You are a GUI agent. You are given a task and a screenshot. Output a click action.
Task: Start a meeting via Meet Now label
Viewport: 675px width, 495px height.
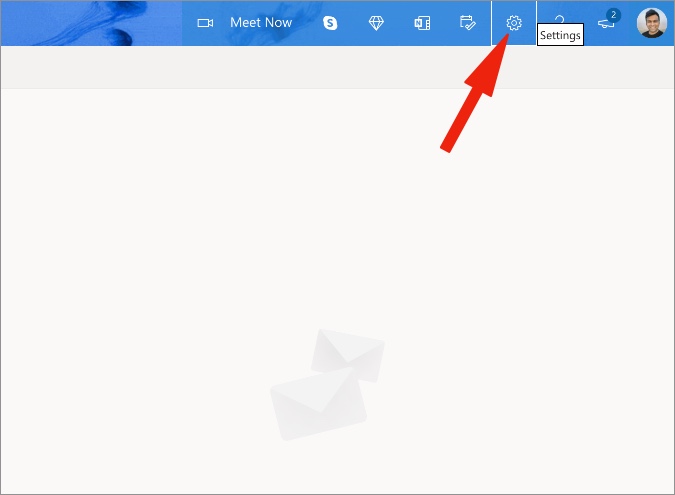pyautogui.click(x=261, y=22)
